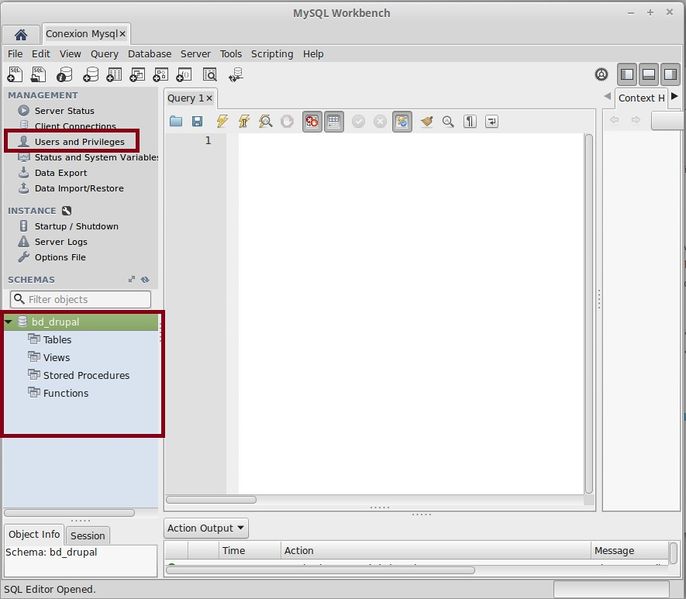Collapse the bd_drupal schema tree
Screen dimensions: 686x599
[8, 322]
